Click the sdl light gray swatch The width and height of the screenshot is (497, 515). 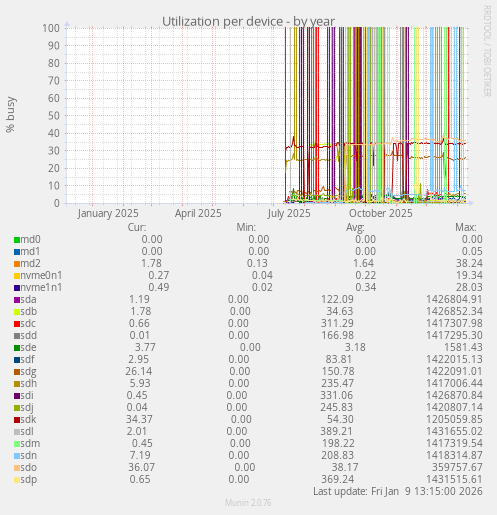[x=17, y=432]
